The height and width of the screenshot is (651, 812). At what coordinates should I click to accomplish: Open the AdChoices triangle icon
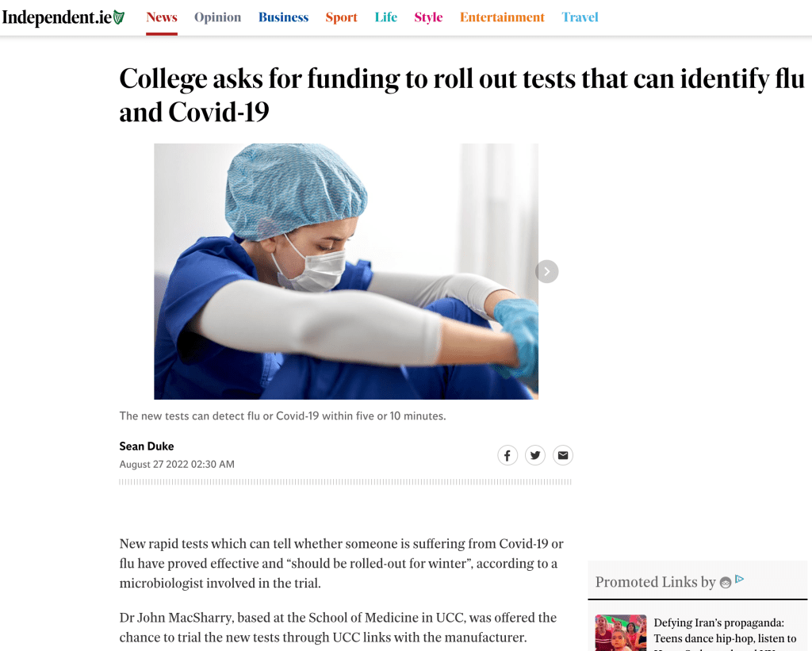[x=740, y=579]
